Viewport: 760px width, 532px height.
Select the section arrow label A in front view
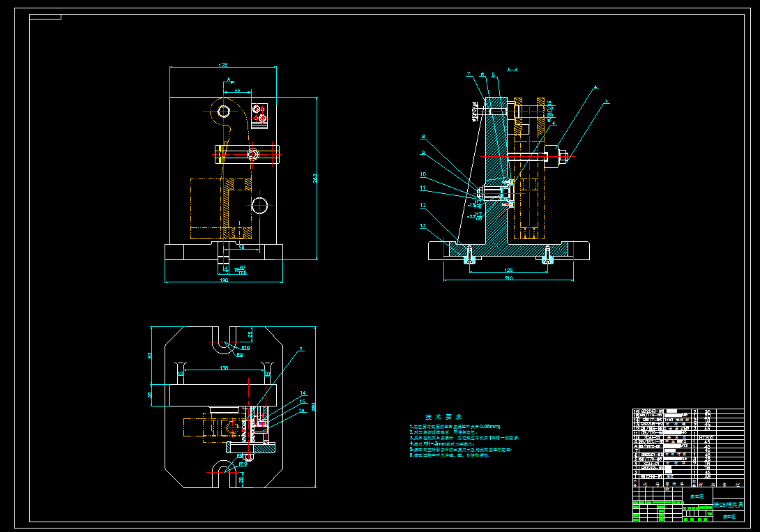[x=228, y=79]
